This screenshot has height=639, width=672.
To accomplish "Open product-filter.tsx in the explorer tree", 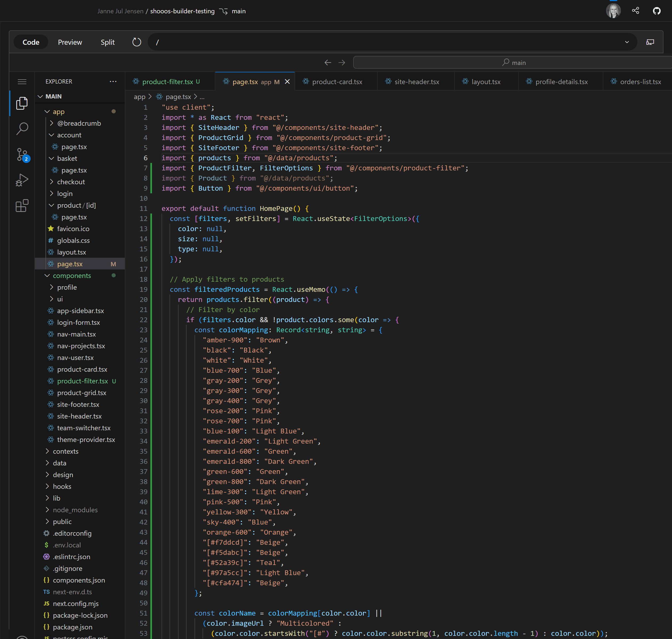I will click(83, 381).
